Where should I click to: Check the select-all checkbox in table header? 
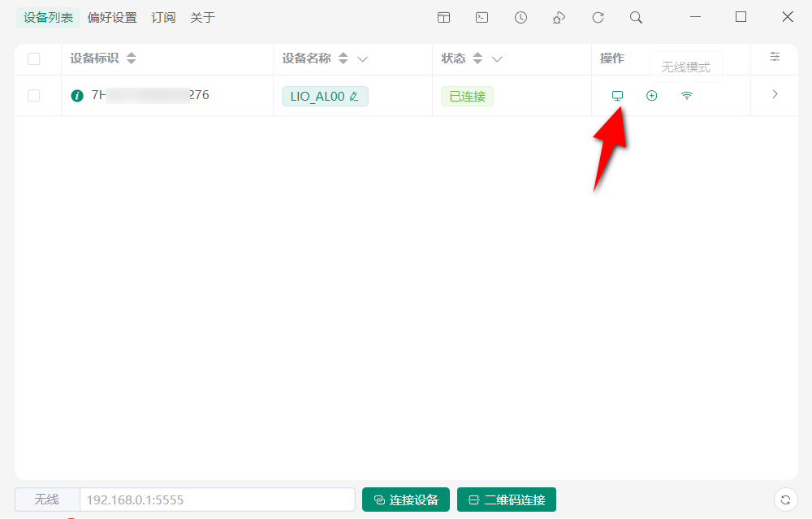(x=34, y=58)
